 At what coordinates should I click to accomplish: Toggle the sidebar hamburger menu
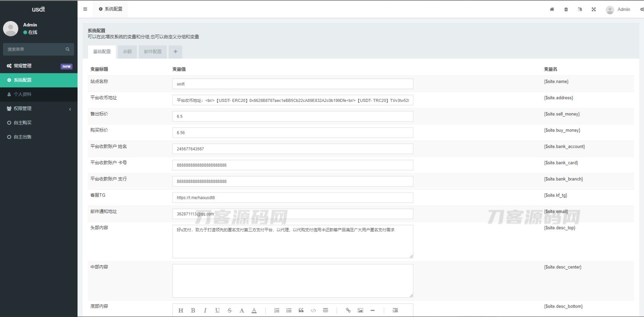click(x=85, y=9)
